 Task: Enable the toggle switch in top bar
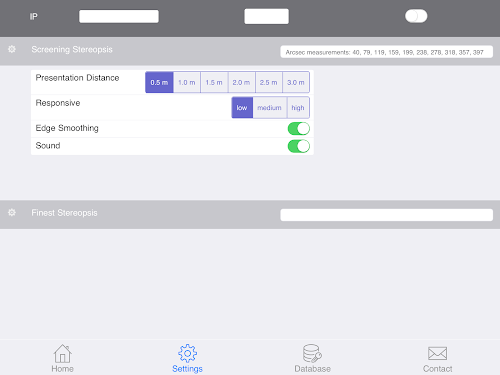(416, 16)
